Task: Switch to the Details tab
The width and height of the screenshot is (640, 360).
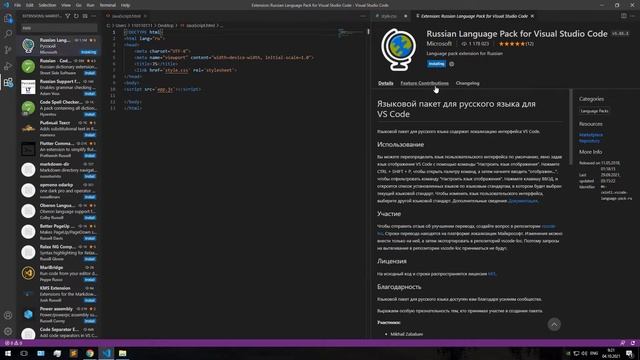Action: click(x=386, y=83)
